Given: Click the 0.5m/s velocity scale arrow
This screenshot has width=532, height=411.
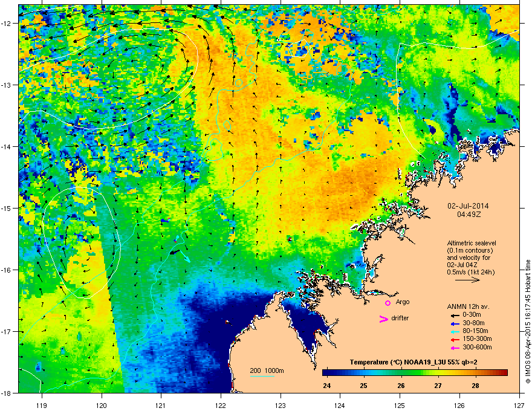Looking at the screenshot, I should point(467,280).
